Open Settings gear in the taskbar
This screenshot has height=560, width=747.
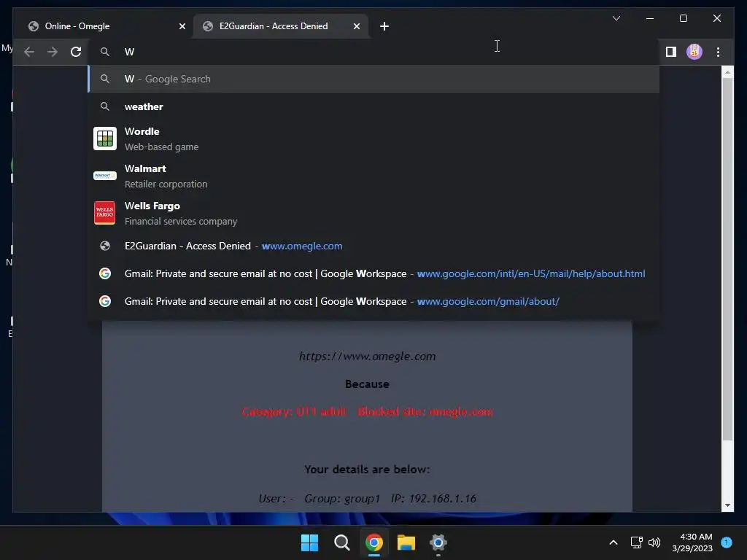pos(438,542)
